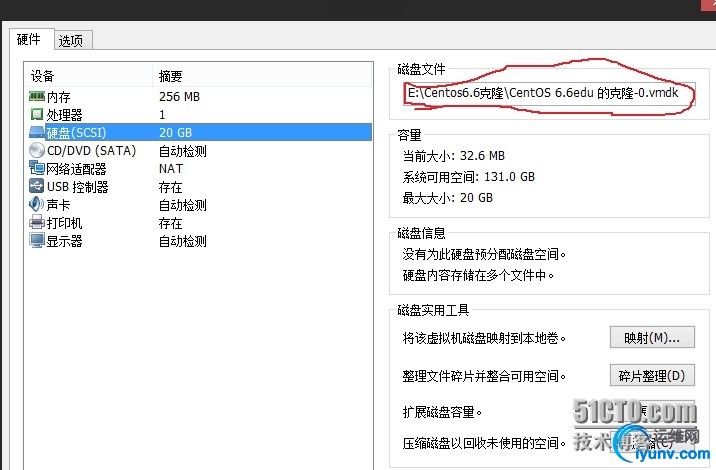Click the 20 GB hard disk summary

176,133
